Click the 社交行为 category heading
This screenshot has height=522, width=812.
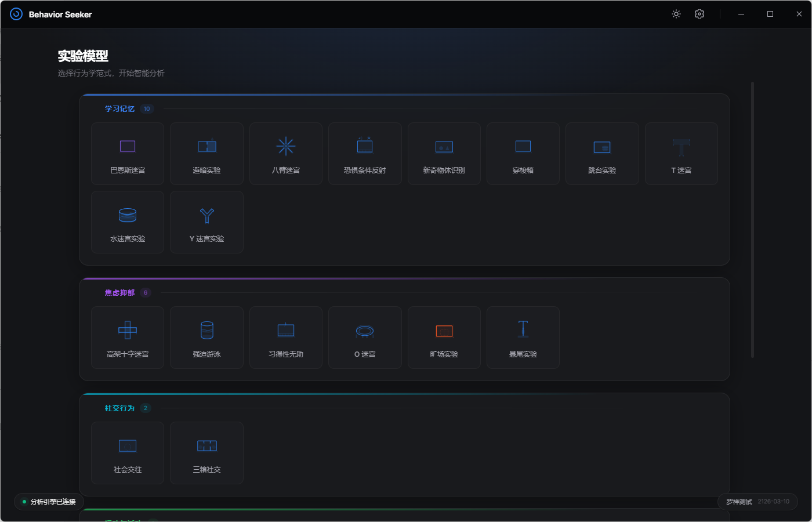tap(119, 408)
